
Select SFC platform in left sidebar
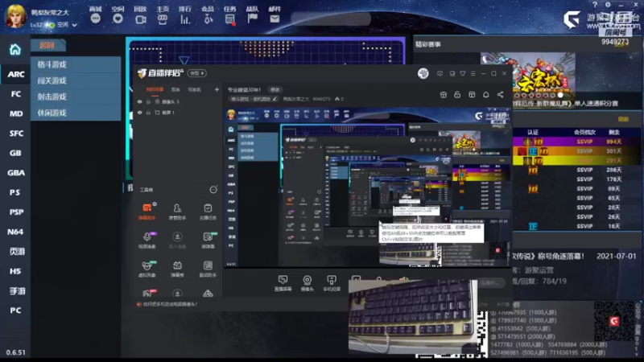click(15, 134)
